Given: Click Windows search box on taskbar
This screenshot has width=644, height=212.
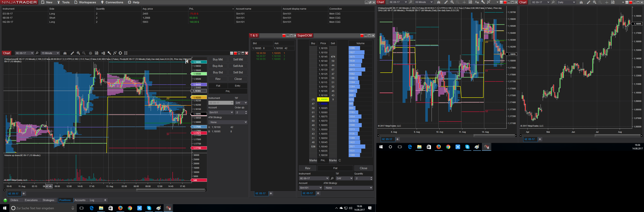Looking at the screenshot, I should coord(43,208).
